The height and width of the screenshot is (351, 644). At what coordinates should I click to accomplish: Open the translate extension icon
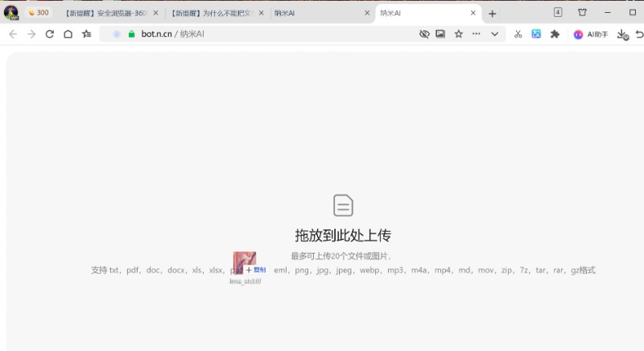pos(536,34)
